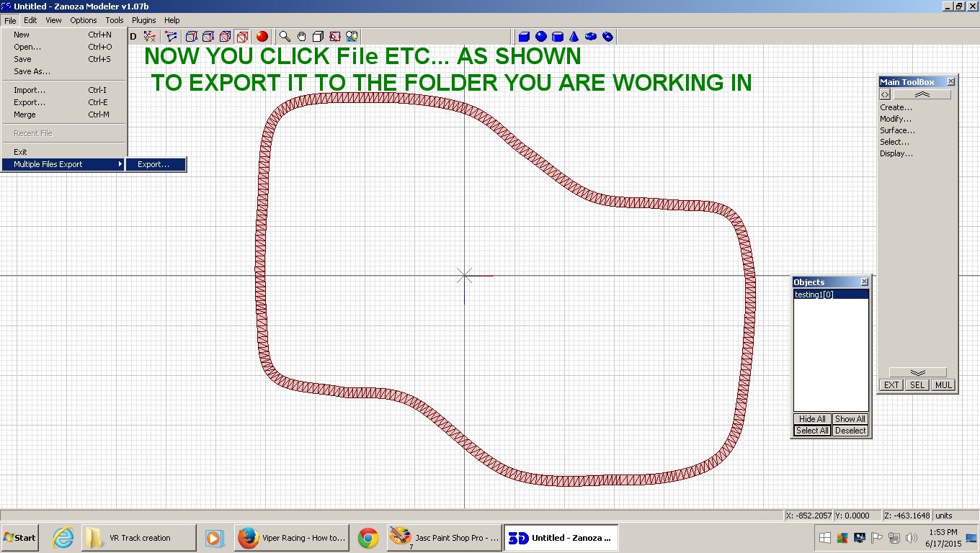Expand Create... in Main ToolBox

pyautogui.click(x=896, y=107)
